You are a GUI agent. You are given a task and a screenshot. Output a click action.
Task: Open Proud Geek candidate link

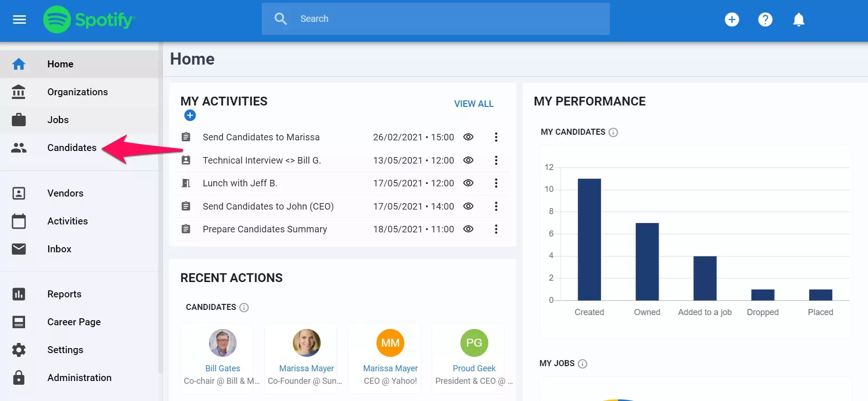474,368
